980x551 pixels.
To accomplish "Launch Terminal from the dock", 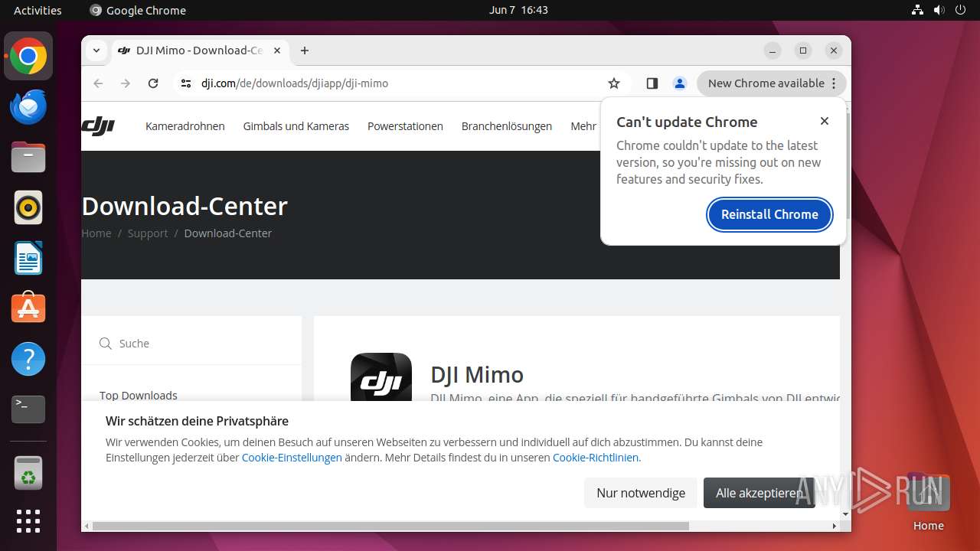I will (28, 409).
